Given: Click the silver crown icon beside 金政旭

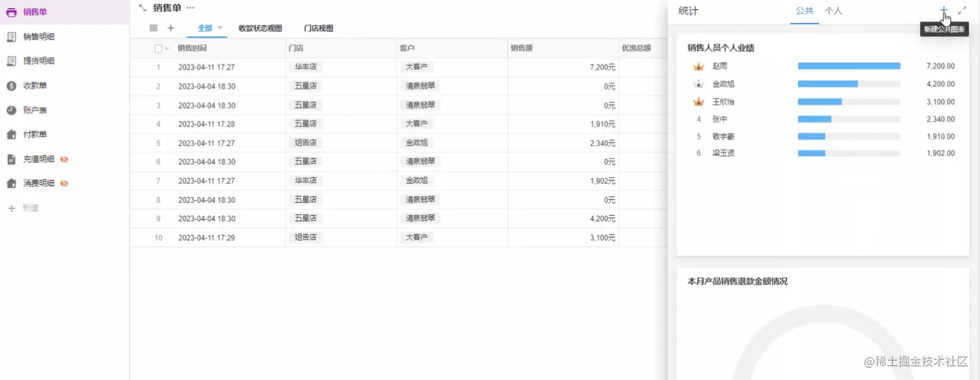Looking at the screenshot, I should [x=699, y=84].
